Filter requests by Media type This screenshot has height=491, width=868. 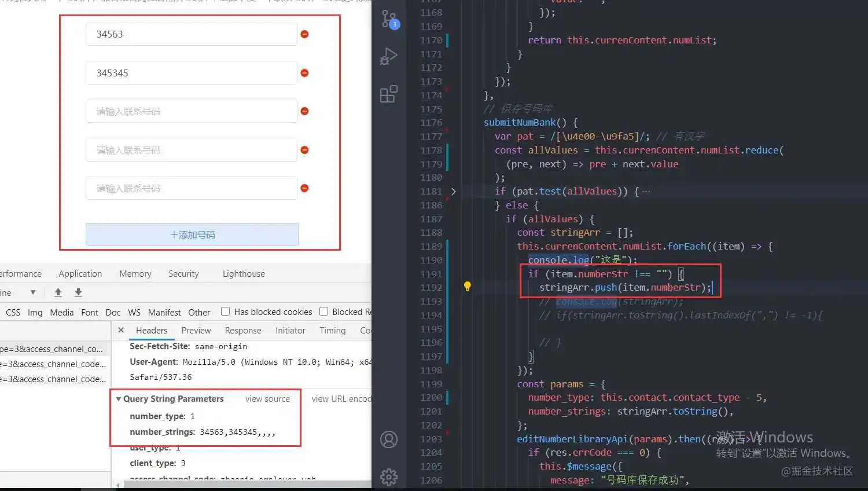62,312
